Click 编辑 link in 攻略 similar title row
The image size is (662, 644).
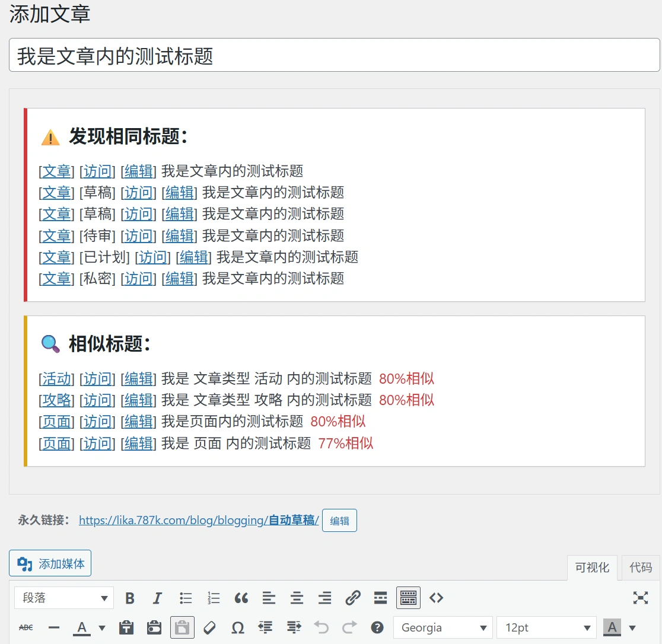pyautogui.click(x=138, y=400)
